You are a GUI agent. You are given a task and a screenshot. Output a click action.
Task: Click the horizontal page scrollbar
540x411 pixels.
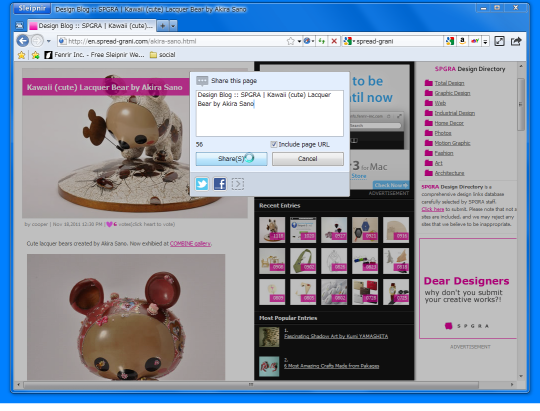click(x=251, y=384)
